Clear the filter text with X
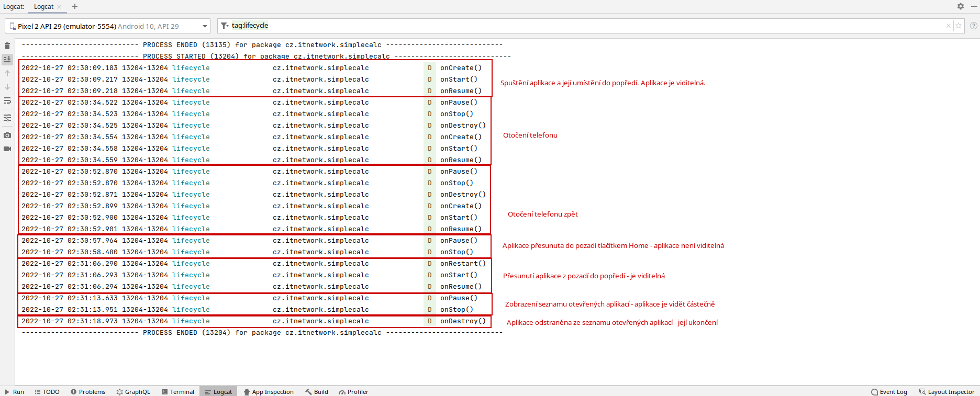The height and width of the screenshot is (396, 980). [949, 26]
